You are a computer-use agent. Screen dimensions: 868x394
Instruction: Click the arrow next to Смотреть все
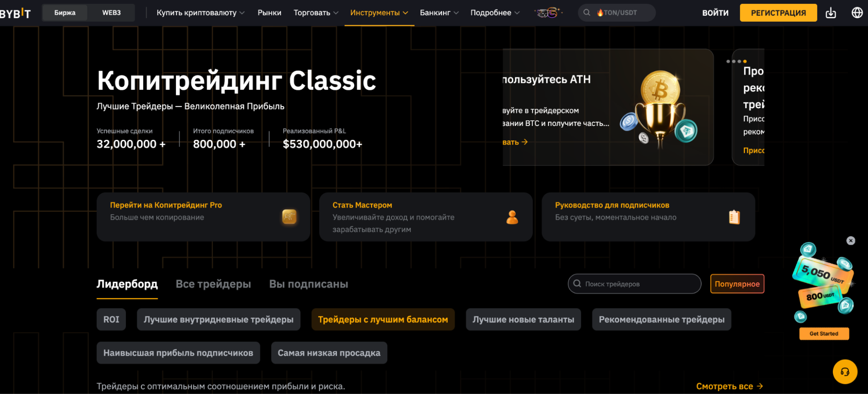click(x=760, y=386)
